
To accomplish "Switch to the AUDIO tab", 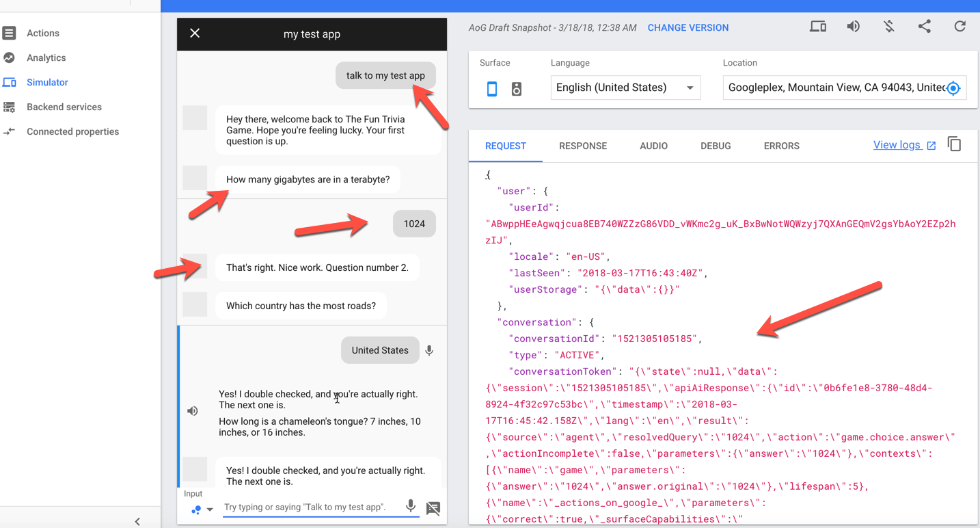I will click(x=653, y=146).
